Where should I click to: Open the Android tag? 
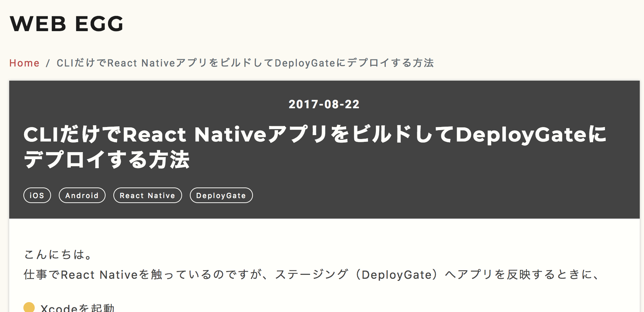coord(82,195)
